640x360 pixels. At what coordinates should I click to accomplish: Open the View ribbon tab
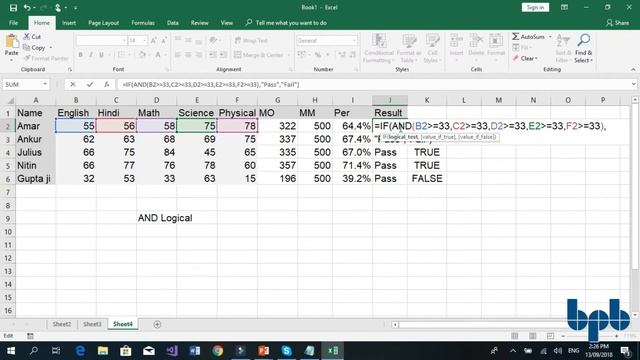click(227, 23)
